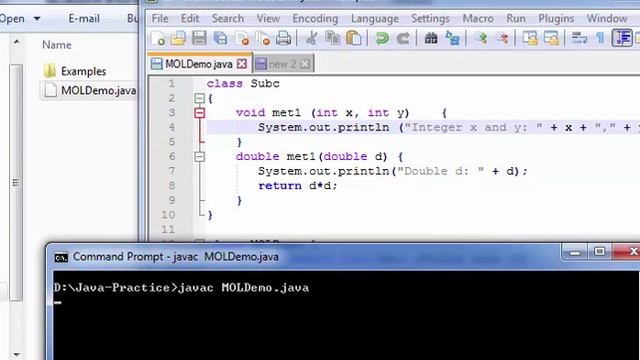Open the Search menu

(227, 18)
